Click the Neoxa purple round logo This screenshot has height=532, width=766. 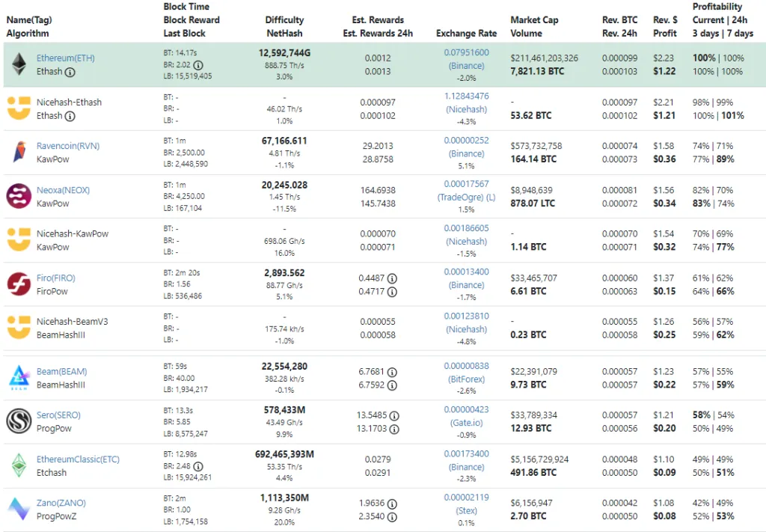click(x=19, y=196)
